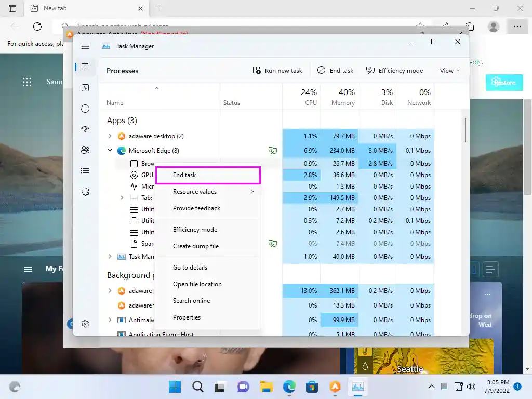Screen dimensions: 532x399
Task: Sort by Name column header
Action: coord(159,97)
